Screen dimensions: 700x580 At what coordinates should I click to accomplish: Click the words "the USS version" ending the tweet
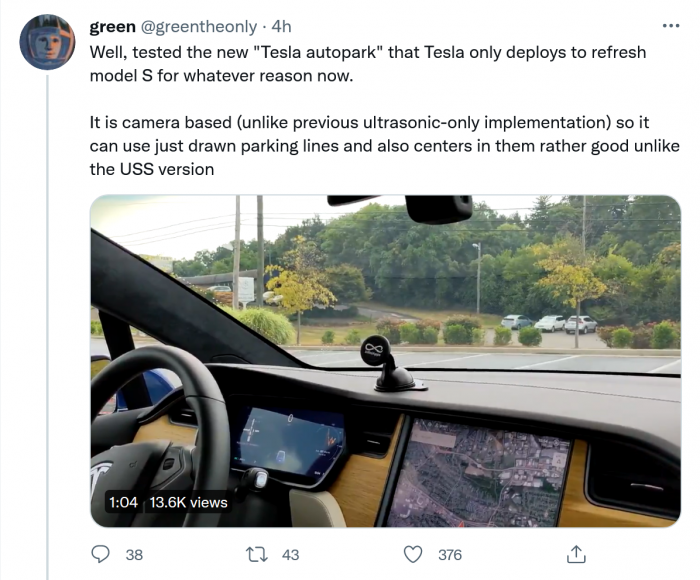(x=151, y=169)
